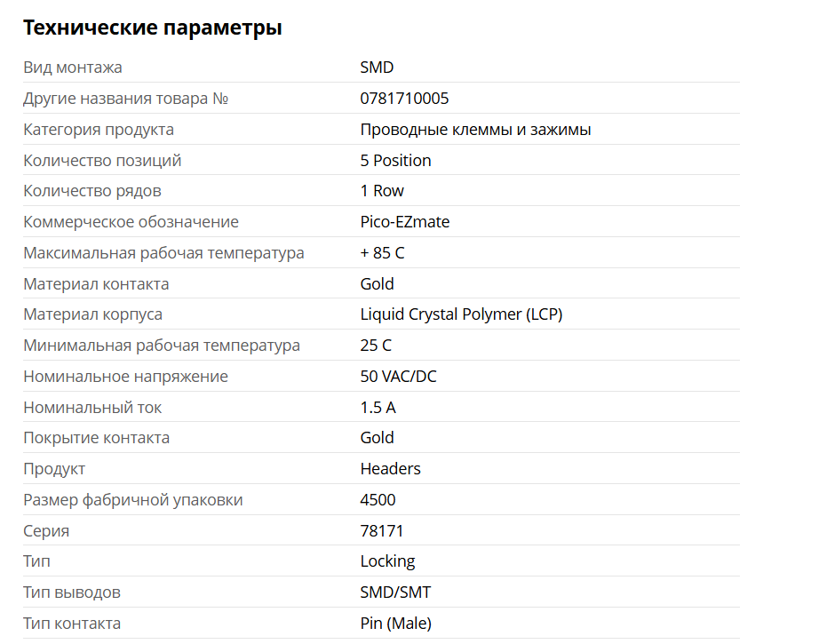Click the "Номинальное напряжение" label
Viewport: 819px width, 644px height.
pyautogui.click(x=125, y=377)
